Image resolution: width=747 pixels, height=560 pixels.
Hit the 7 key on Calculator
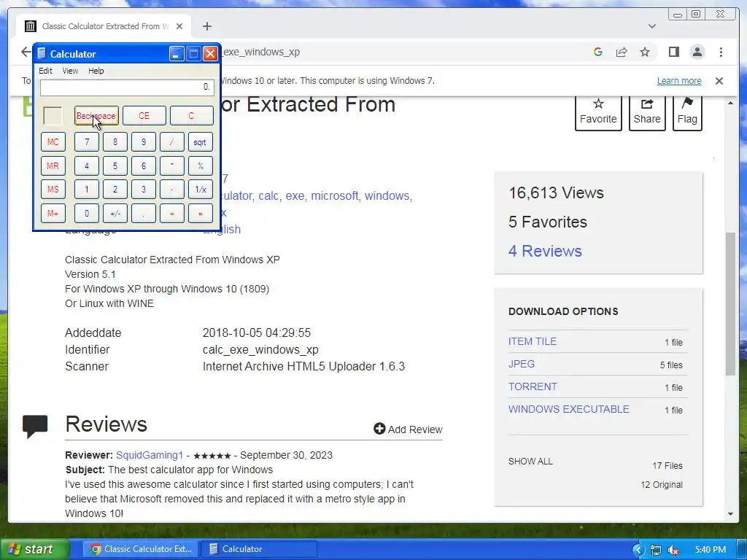[x=87, y=142]
